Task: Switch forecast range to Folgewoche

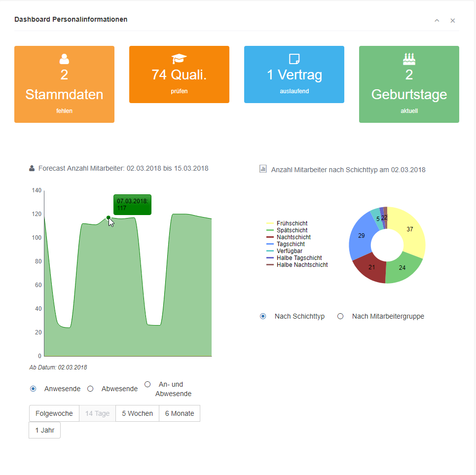Action: click(54, 413)
